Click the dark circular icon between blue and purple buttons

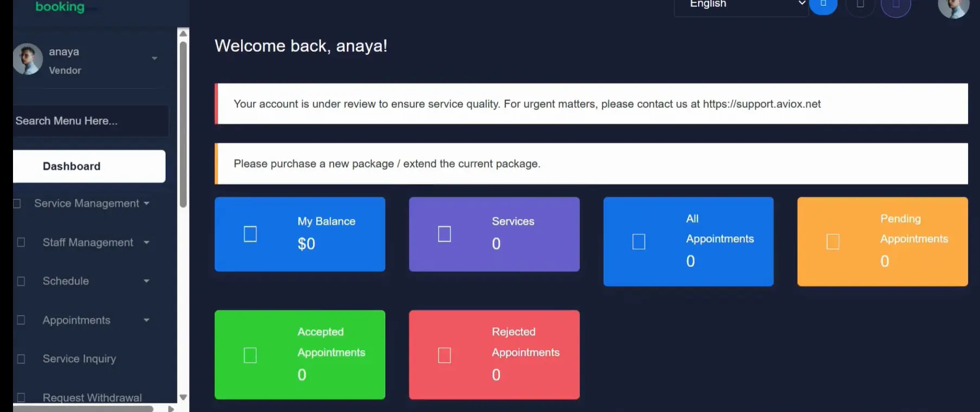[860, 5]
